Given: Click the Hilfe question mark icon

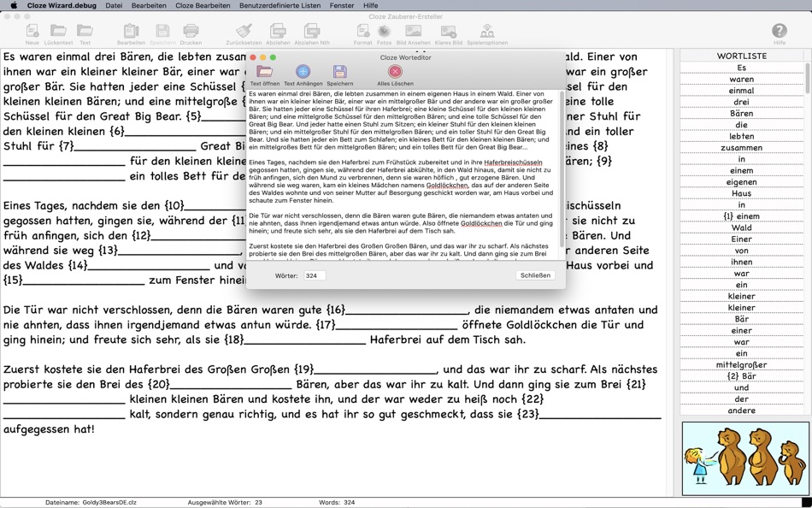Looking at the screenshot, I should coord(779,31).
